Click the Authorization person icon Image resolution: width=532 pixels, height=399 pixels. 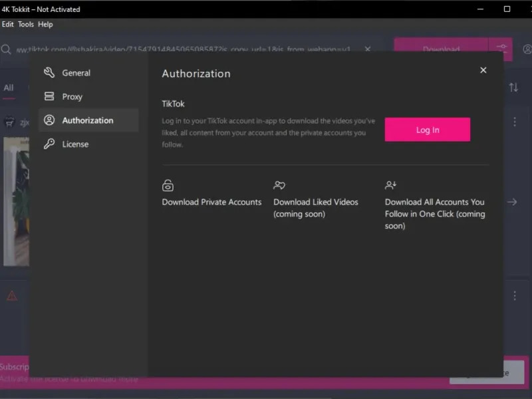tap(49, 120)
